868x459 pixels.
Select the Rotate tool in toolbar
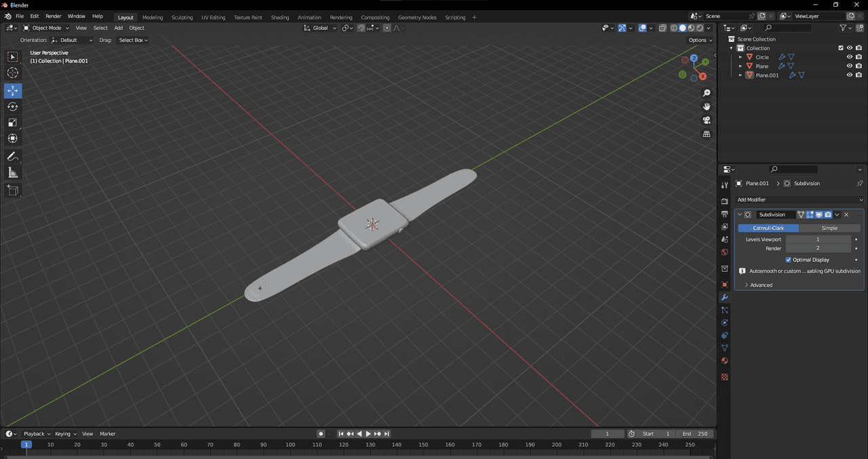coord(13,106)
